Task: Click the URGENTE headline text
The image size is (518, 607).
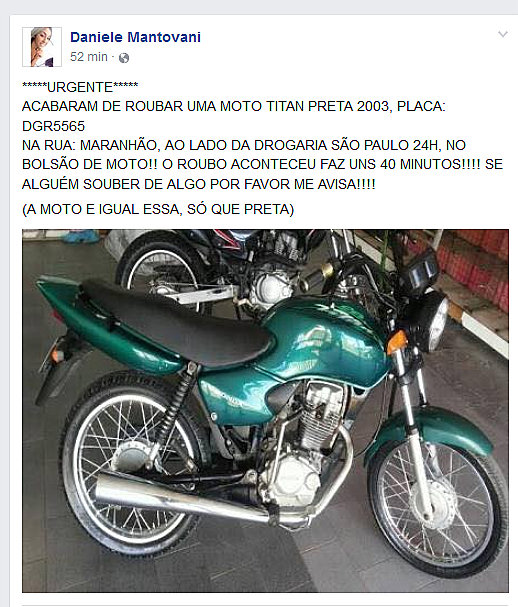Action: [80, 87]
